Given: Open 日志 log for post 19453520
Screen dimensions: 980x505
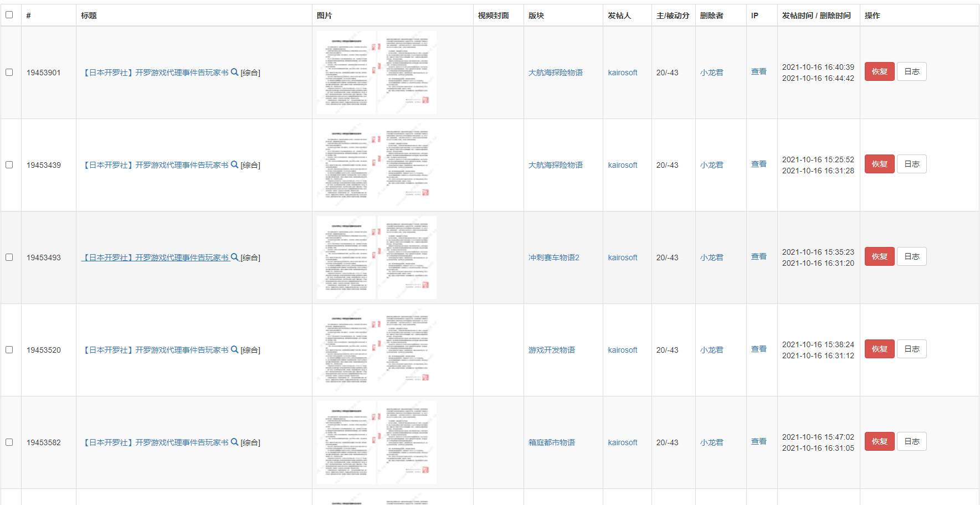Looking at the screenshot, I should (912, 349).
